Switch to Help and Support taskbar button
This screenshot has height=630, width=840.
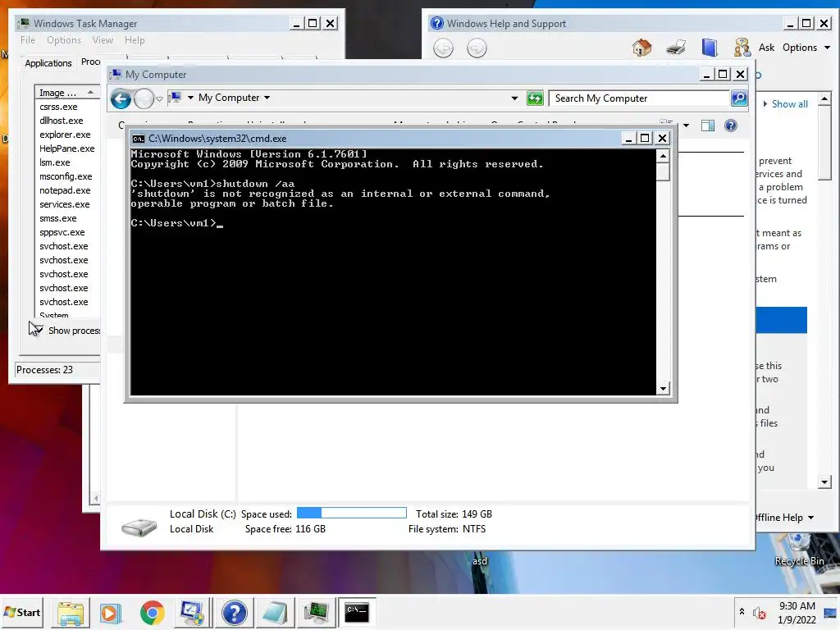tap(234, 613)
